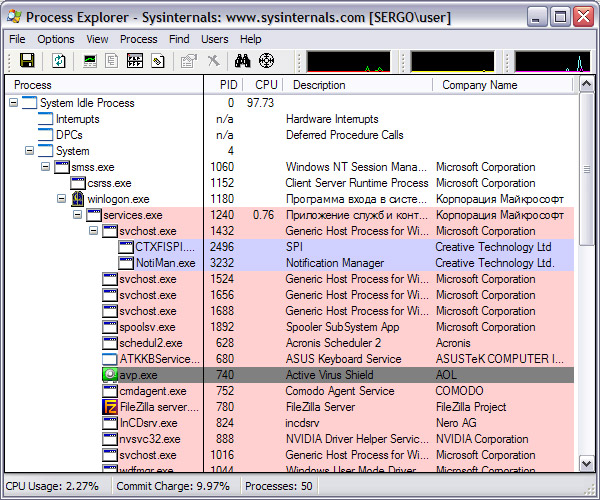Screen dimensions: 600x500
Task: Collapse the smss.exe tree node
Action: (46, 166)
